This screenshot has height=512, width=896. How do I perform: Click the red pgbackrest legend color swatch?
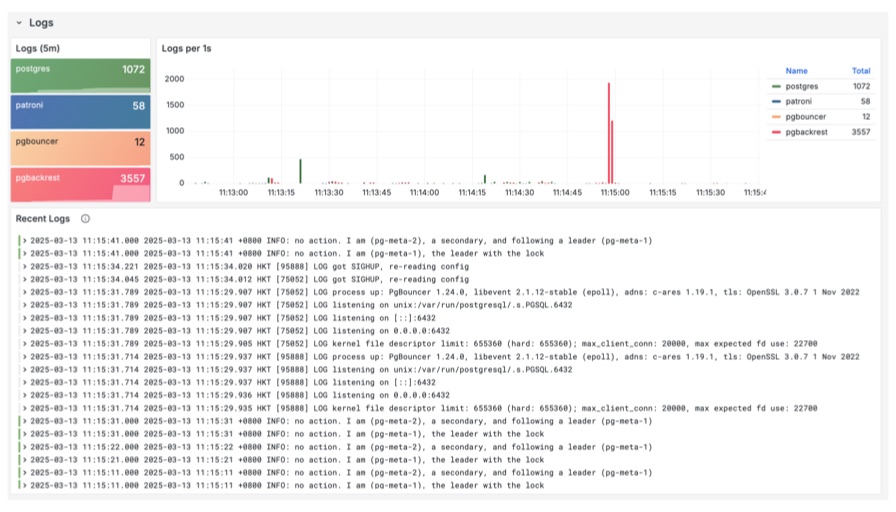[776, 132]
